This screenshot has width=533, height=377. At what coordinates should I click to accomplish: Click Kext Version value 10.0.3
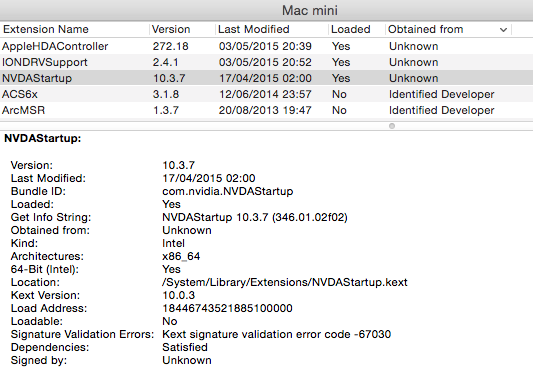[178, 295]
